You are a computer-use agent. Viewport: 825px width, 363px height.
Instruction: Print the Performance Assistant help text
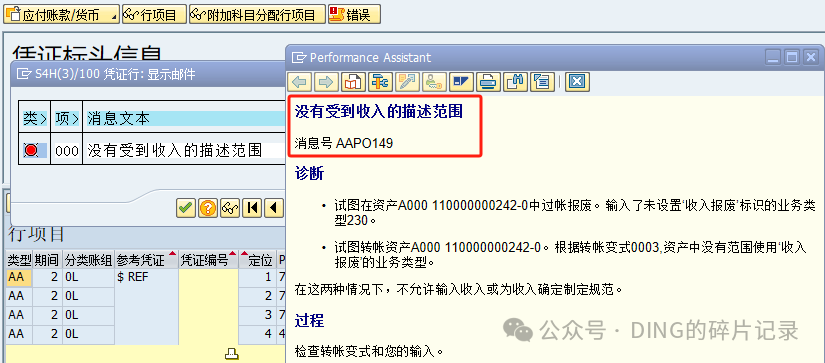(488, 82)
